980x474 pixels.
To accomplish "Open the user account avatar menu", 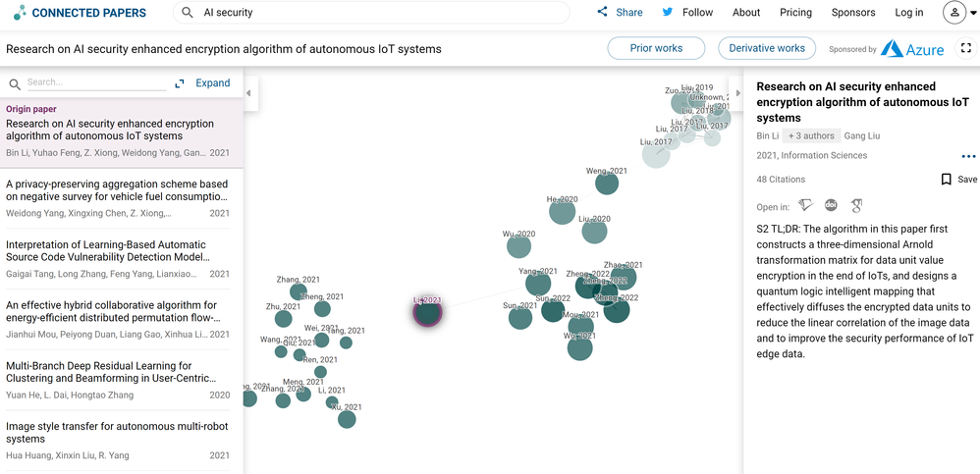I will [954, 13].
